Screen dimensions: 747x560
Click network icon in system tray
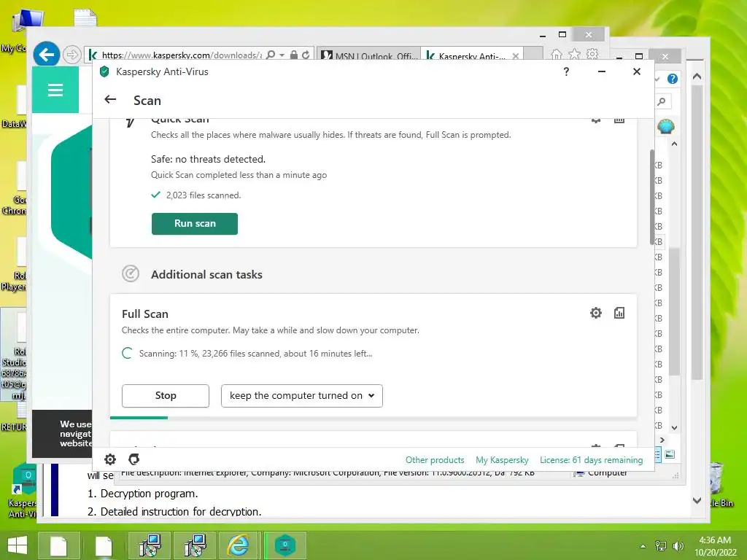[x=661, y=546]
